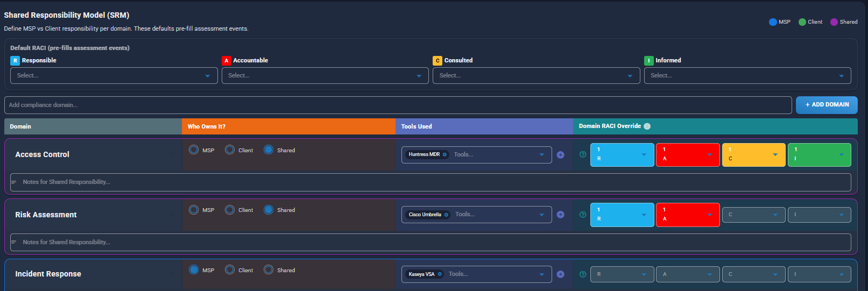Click the Access Control domain name
This screenshot has height=291, width=868.
point(43,154)
